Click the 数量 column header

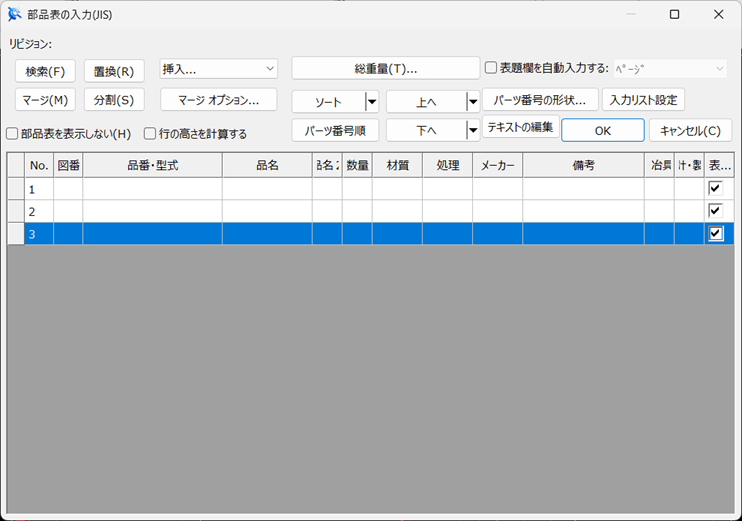click(358, 165)
